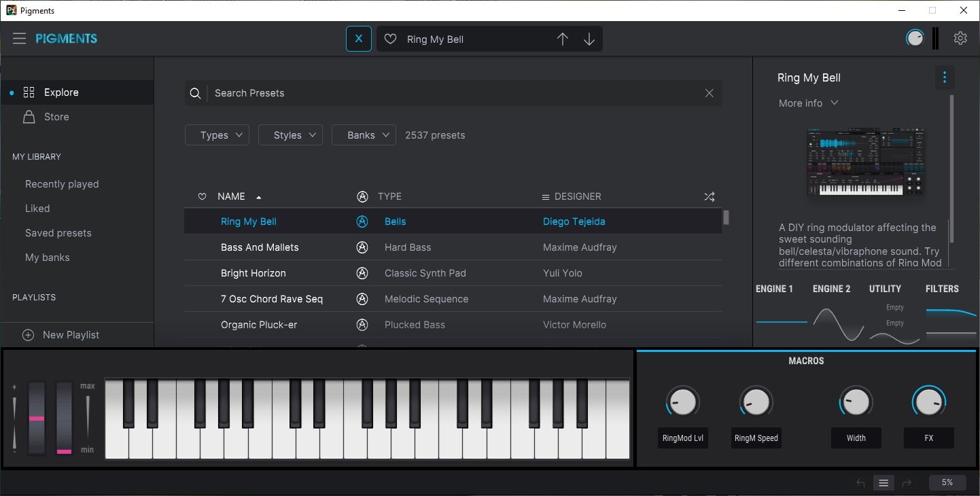Open preset options three-dot menu
The image size is (980, 496).
coord(944,77)
